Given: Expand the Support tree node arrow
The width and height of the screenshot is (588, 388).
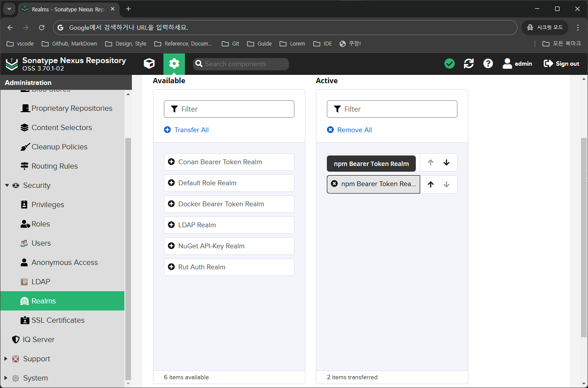Looking at the screenshot, I should pos(6,359).
